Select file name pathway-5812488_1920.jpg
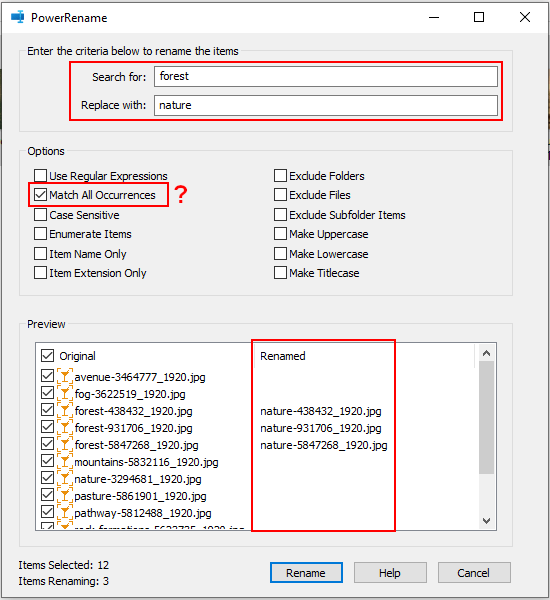This screenshot has width=550, height=600. (143, 513)
